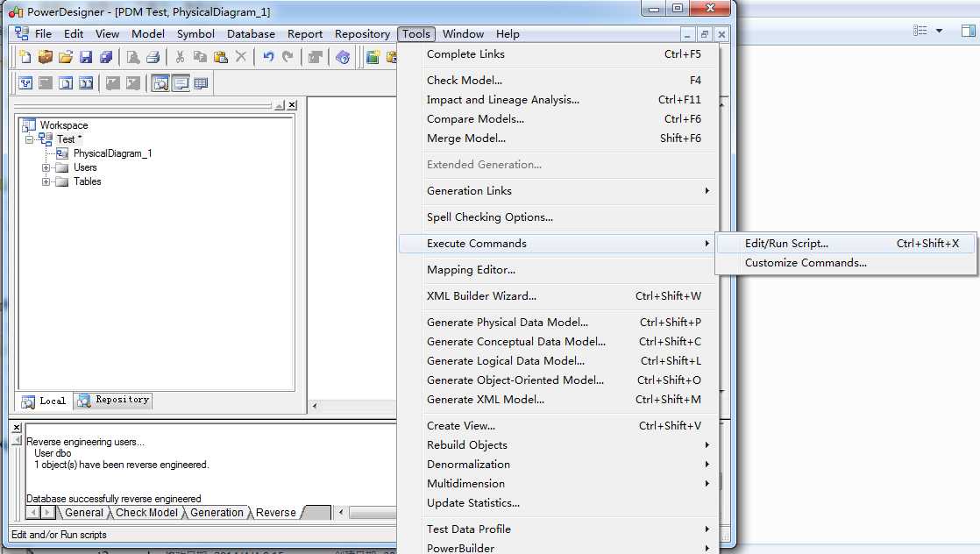Click the output horizontal scrollbar left arrow
Image resolution: width=980 pixels, height=554 pixels.
341,513
